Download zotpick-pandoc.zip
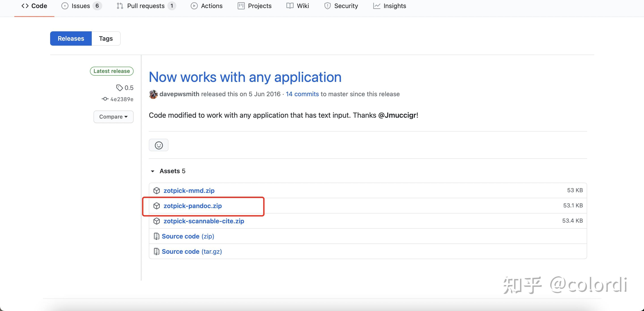The height and width of the screenshot is (311, 644). [x=192, y=206]
